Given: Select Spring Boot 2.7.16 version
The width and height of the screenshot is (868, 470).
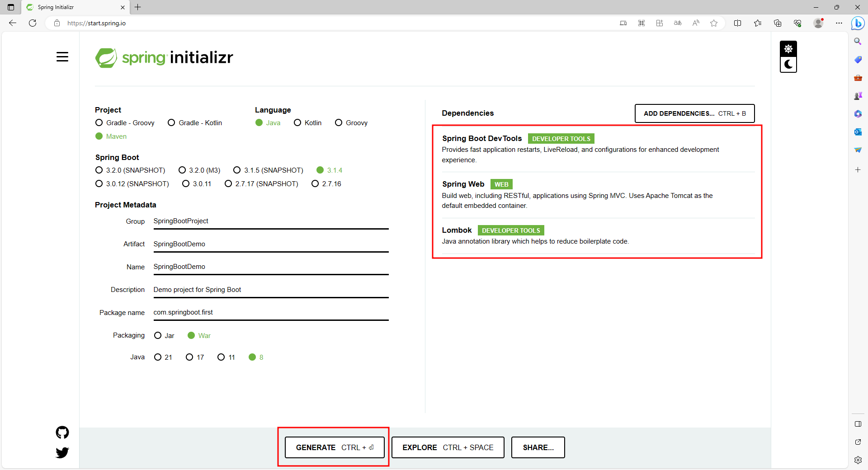Looking at the screenshot, I should pos(326,184).
